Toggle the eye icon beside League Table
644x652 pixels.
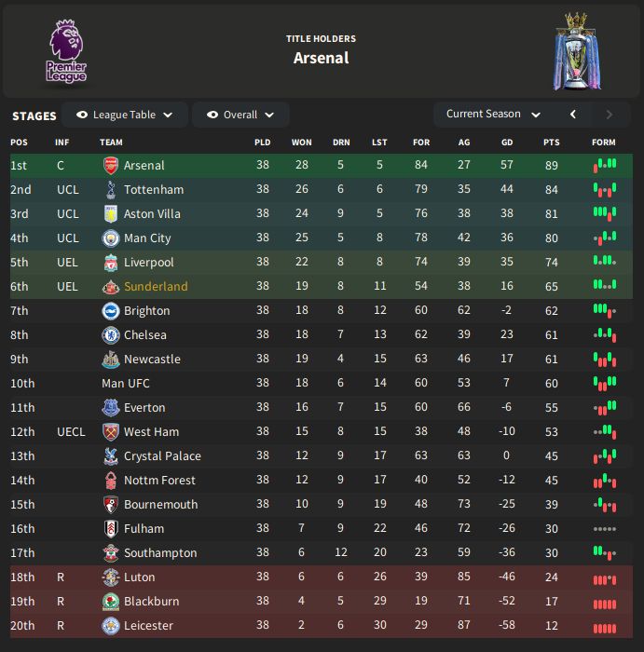coord(82,115)
